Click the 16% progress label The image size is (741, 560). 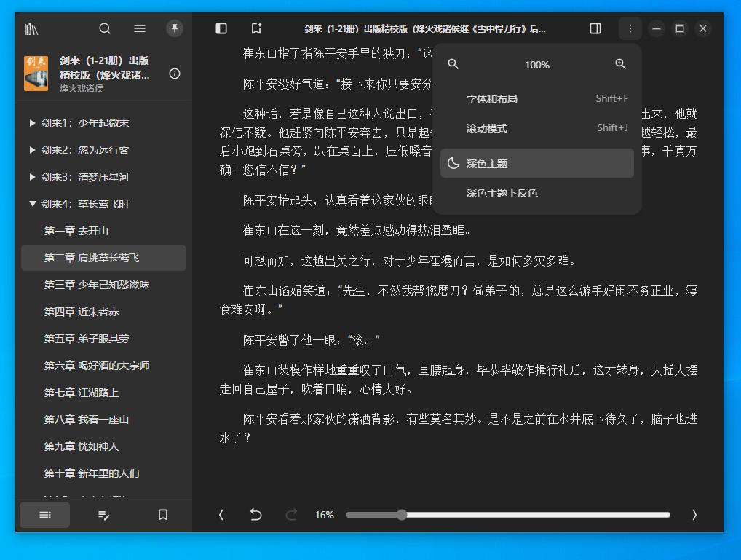coord(324,515)
